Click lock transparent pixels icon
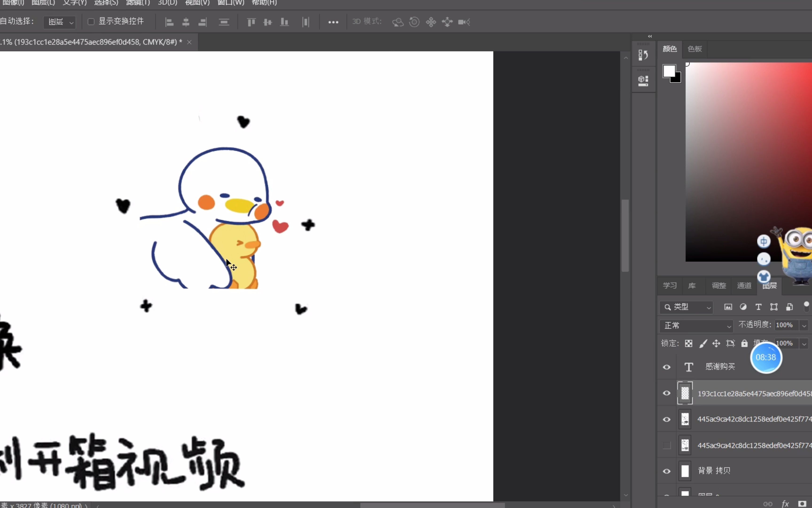This screenshot has height=508, width=812. pyautogui.click(x=688, y=343)
